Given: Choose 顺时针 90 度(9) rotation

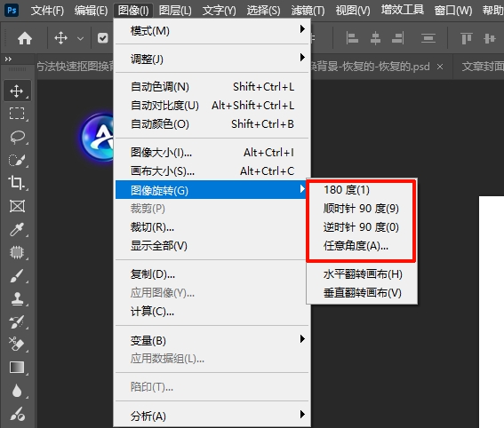Looking at the screenshot, I should (x=361, y=209).
